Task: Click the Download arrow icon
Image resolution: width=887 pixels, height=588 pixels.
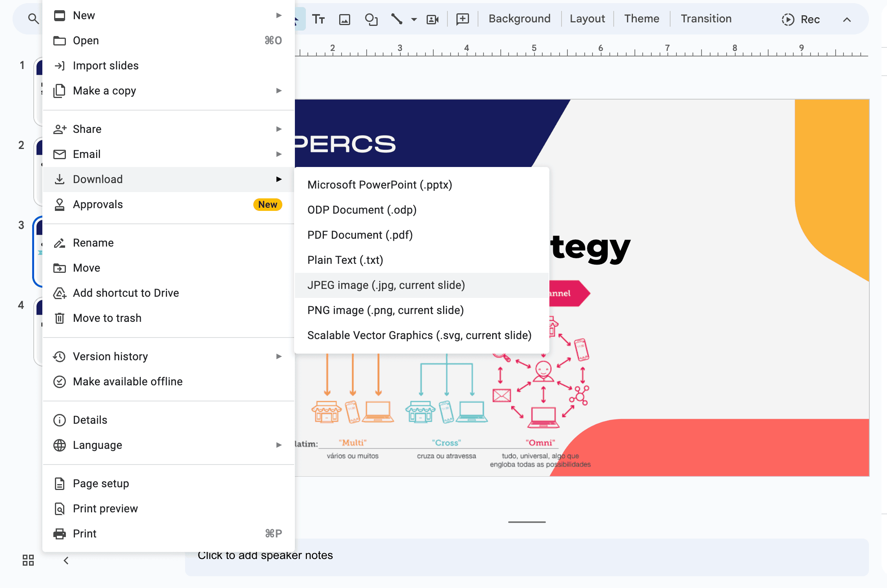Action: 59,179
